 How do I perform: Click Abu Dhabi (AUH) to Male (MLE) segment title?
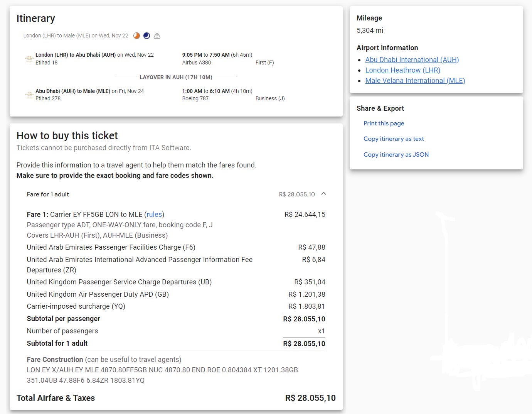(73, 91)
